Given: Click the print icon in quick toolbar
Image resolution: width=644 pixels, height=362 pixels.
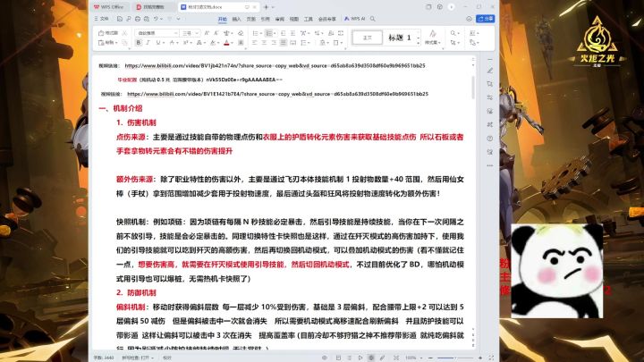Looking at the screenshot, I should (x=138, y=19).
